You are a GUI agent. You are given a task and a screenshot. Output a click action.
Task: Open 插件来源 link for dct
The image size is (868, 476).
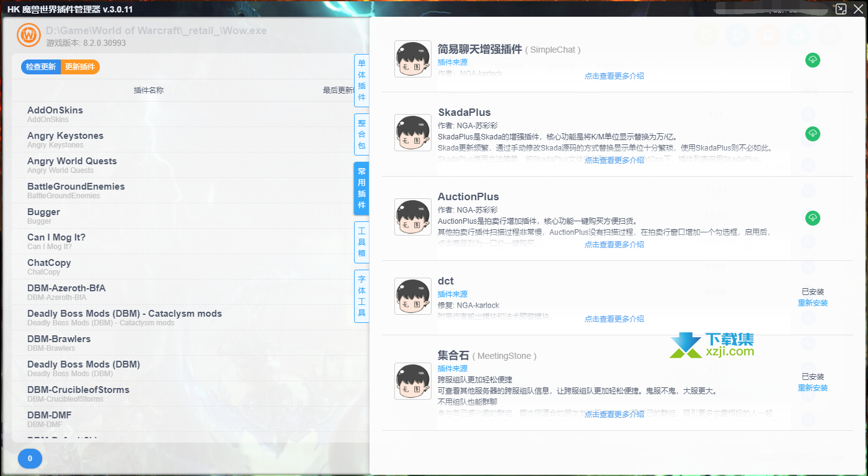pos(453,294)
